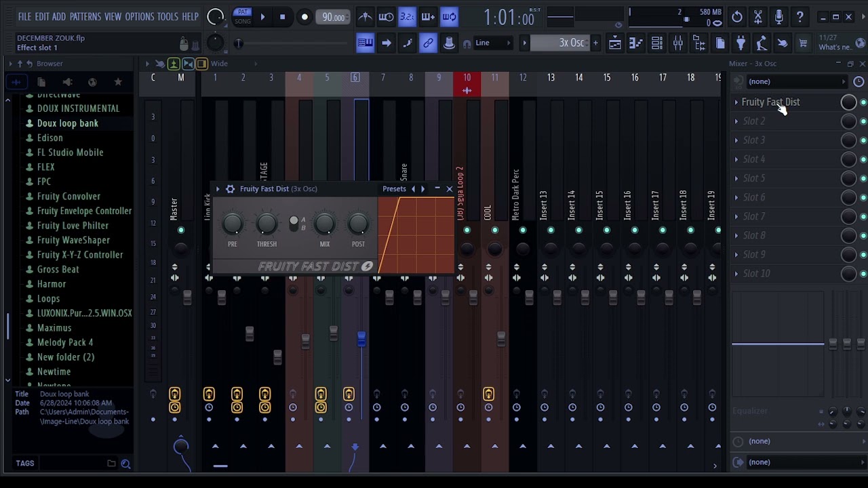Screen dimensions: 868x488
Task: Mute Insert 13 track green LED
Action: click(x=551, y=230)
